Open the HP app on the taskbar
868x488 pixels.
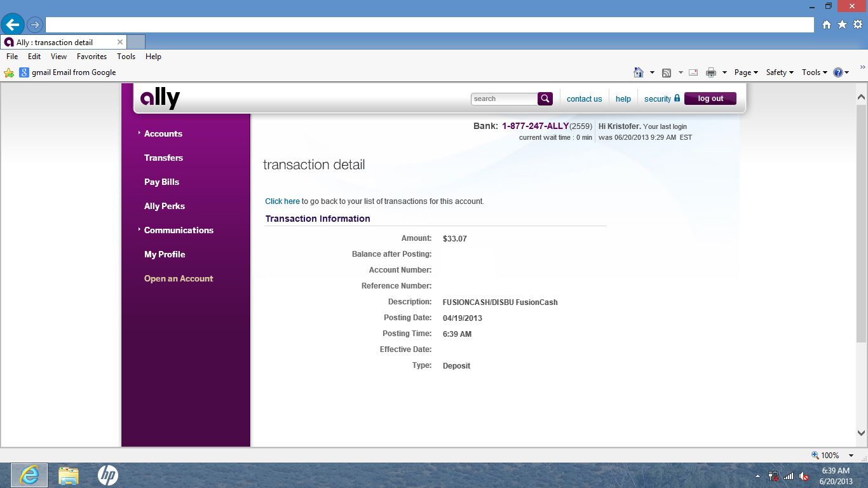pyautogui.click(x=108, y=475)
